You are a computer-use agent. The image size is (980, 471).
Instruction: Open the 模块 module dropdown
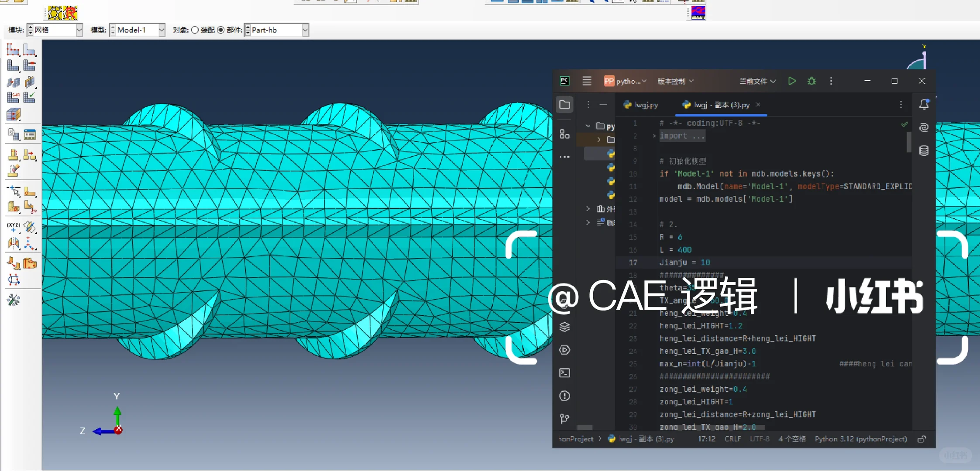(79, 30)
